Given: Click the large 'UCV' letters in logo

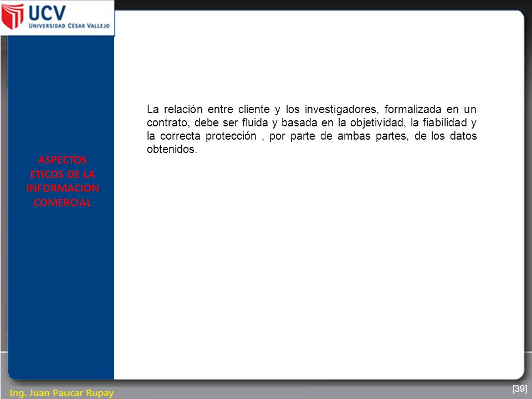Looking at the screenshot, I should click(x=47, y=13).
